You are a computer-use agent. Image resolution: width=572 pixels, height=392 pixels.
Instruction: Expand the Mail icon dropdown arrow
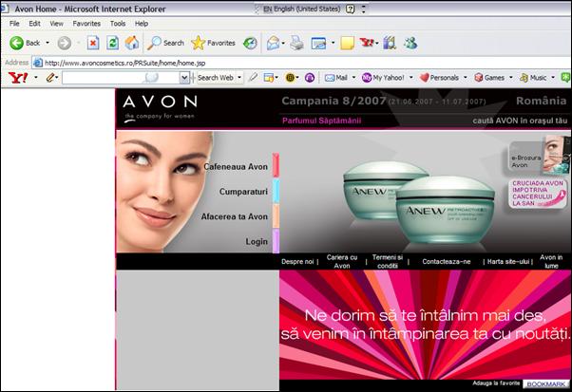[283, 44]
